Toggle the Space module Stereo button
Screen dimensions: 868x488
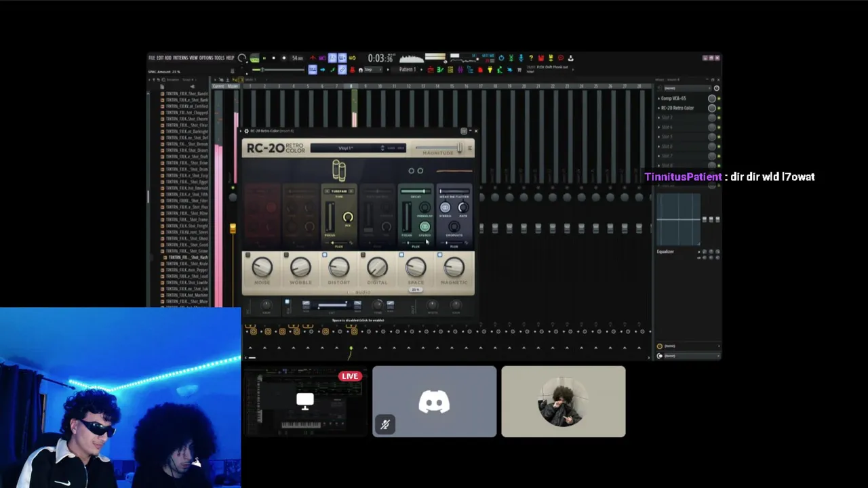point(425,227)
